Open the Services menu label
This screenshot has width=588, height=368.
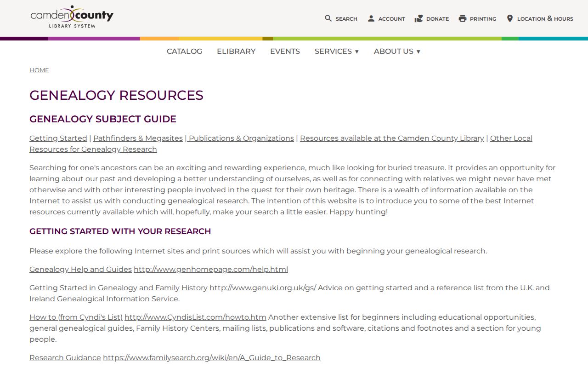coord(333,52)
